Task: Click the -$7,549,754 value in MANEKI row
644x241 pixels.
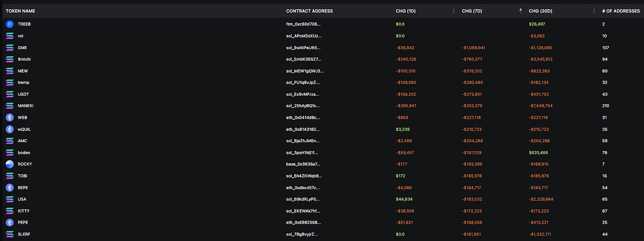Action: (x=540, y=106)
